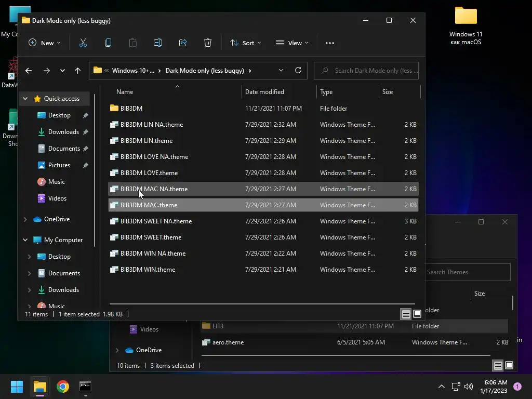Expand address bar history dropdown
532x399 pixels.
pyautogui.click(x=281, y=71)
